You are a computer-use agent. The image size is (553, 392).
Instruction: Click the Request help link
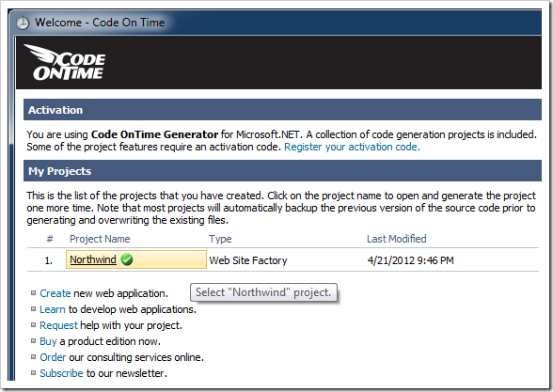pyautogui.click(x=58, y=325)
